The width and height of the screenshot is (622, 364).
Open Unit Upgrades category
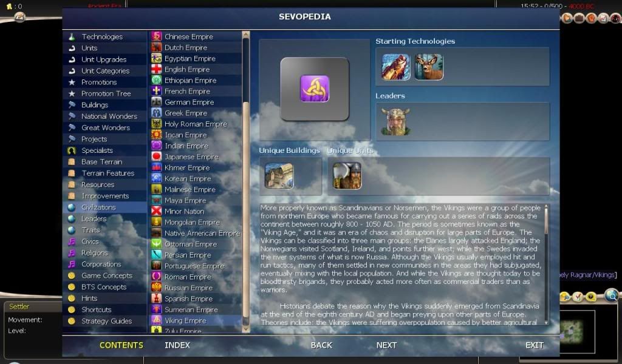(x=104, y=59)
